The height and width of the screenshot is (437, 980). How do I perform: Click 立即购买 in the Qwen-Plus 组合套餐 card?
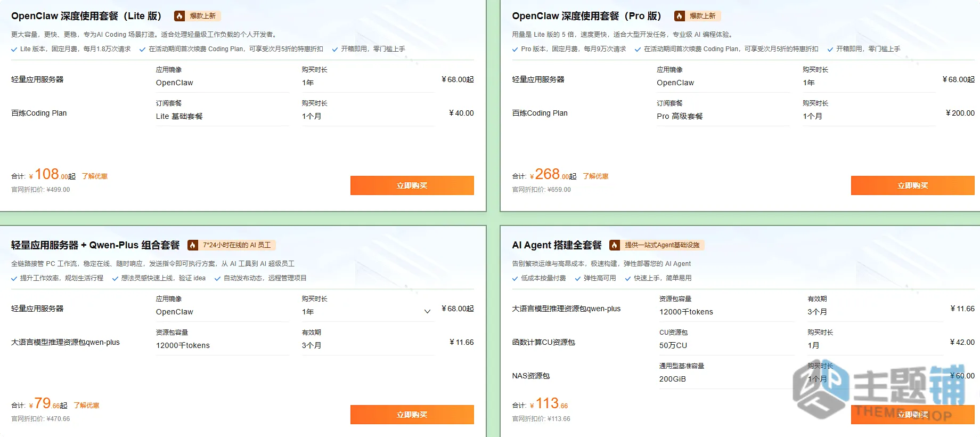click(x=412, y=415)
